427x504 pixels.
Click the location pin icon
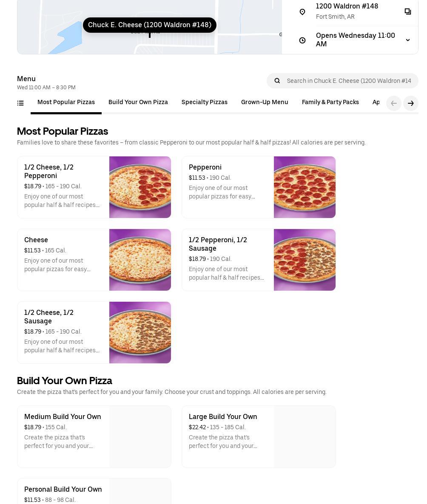(x=302, y=12)
